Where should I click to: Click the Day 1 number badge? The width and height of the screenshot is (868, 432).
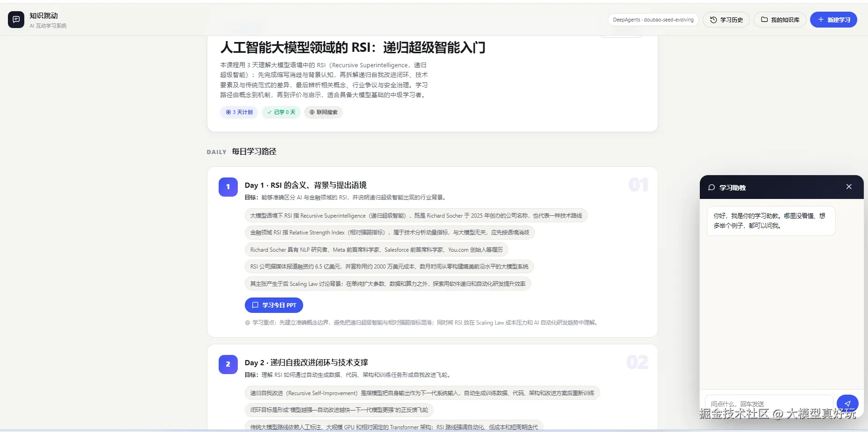(x=228, y=187)
